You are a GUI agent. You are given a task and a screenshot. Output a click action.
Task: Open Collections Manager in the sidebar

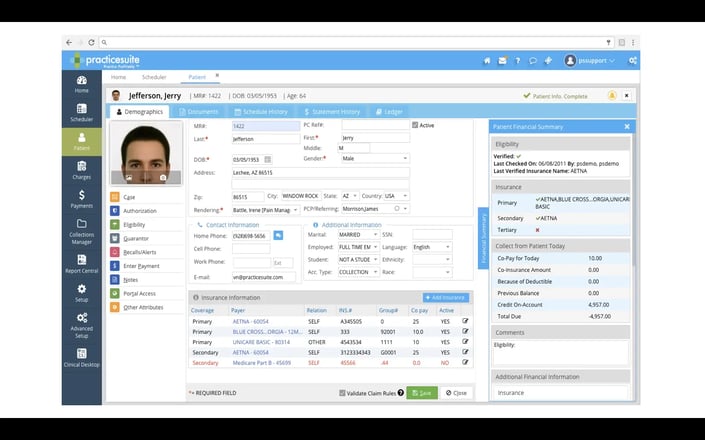(x=81, y=231)
